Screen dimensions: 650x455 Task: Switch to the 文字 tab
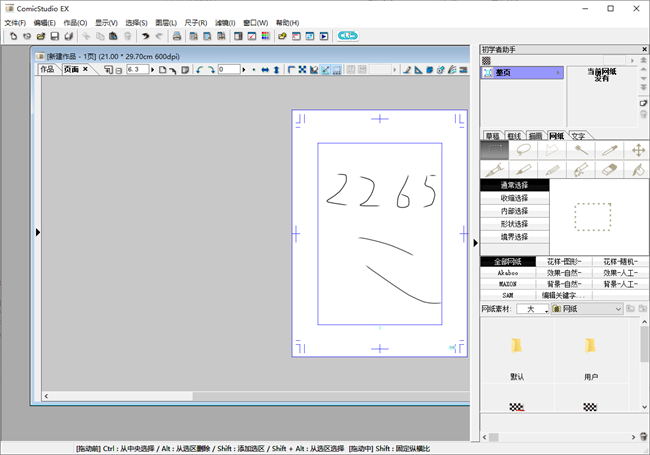(x=579, y=135)
